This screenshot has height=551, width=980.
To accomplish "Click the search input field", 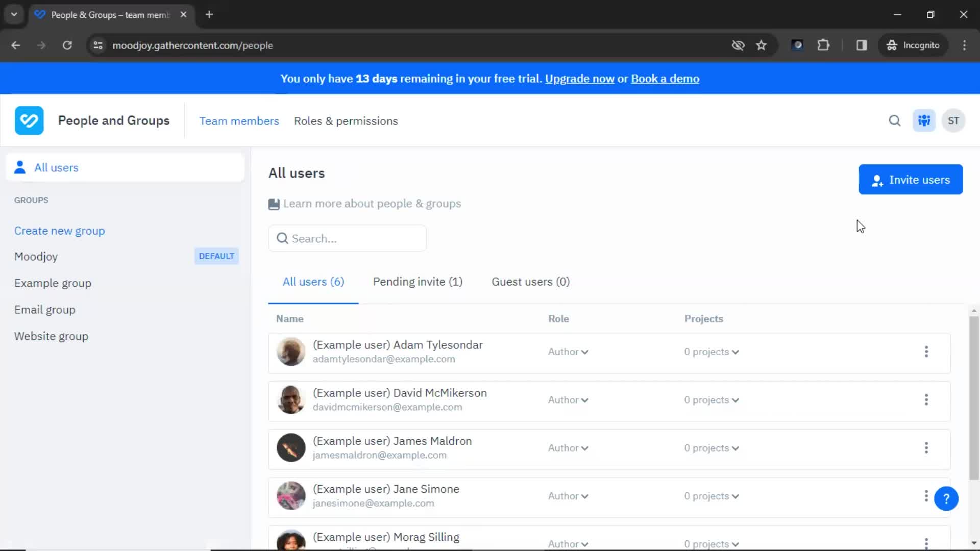I will click(348, 238).
